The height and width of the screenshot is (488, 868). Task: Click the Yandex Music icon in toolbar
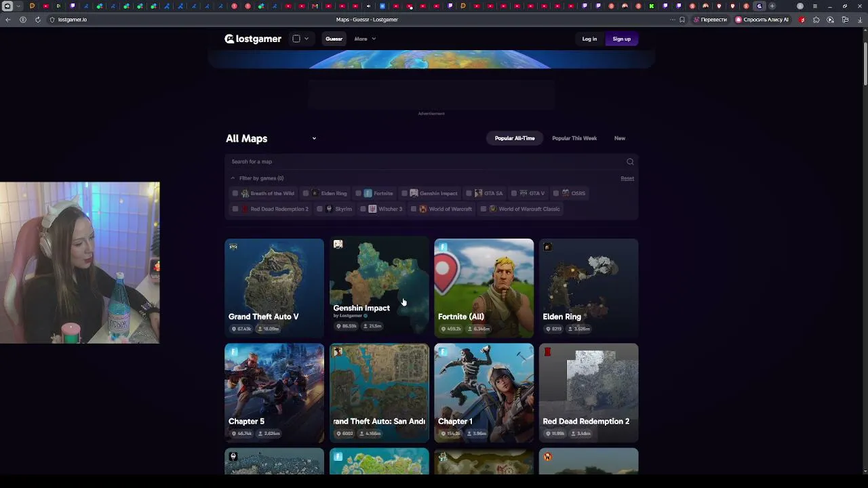pos(803,20)
